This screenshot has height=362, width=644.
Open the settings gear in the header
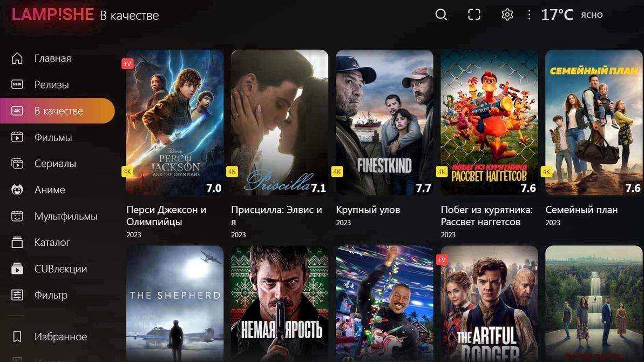(x=506, y=15)
